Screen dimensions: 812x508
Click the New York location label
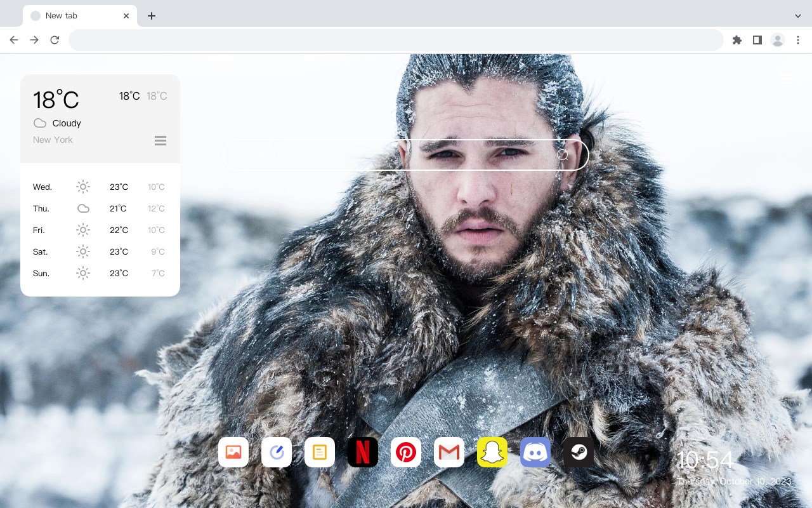point(53,140)
